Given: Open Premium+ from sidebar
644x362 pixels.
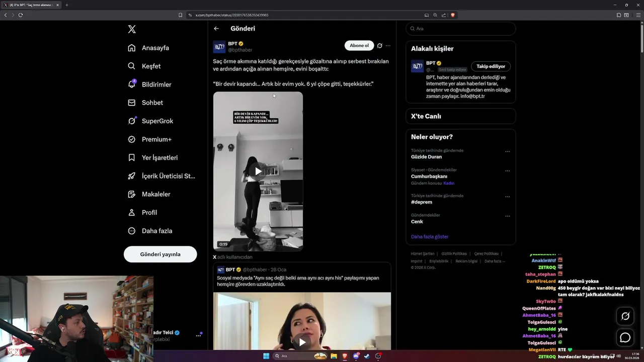Looking at the screenshot, I should click(150, 139).
